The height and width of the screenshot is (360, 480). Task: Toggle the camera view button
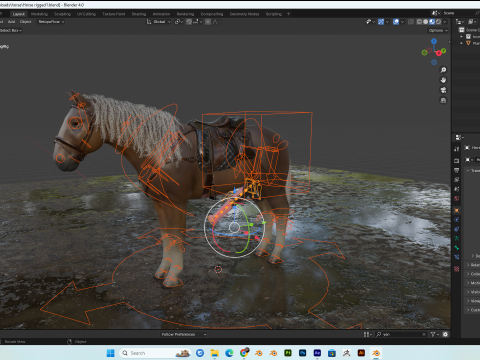point(443,90)
